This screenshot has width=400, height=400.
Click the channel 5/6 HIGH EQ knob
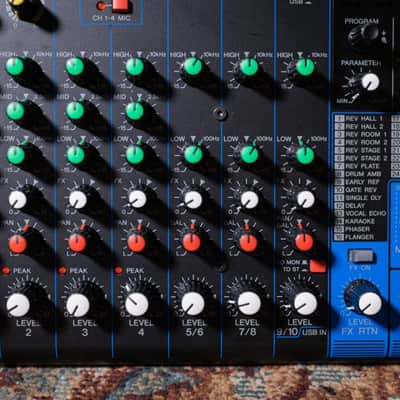tap(193, 66)
